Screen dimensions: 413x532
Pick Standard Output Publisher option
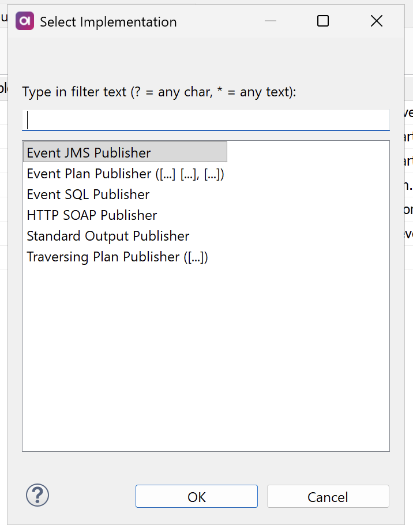tap(108, 235)
